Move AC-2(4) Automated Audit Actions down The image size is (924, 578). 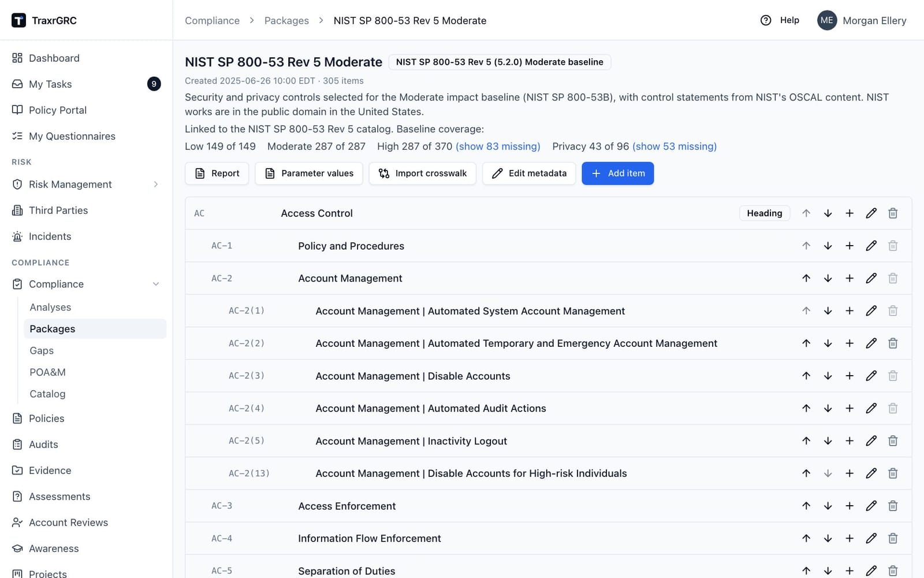coord(828,408)
